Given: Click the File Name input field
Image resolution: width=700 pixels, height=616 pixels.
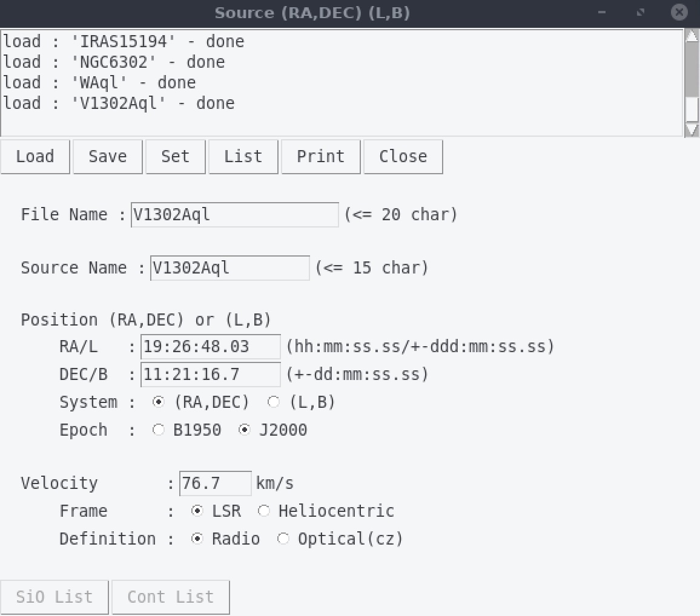Looking at the screenshot, I should [x=234, y=215].
